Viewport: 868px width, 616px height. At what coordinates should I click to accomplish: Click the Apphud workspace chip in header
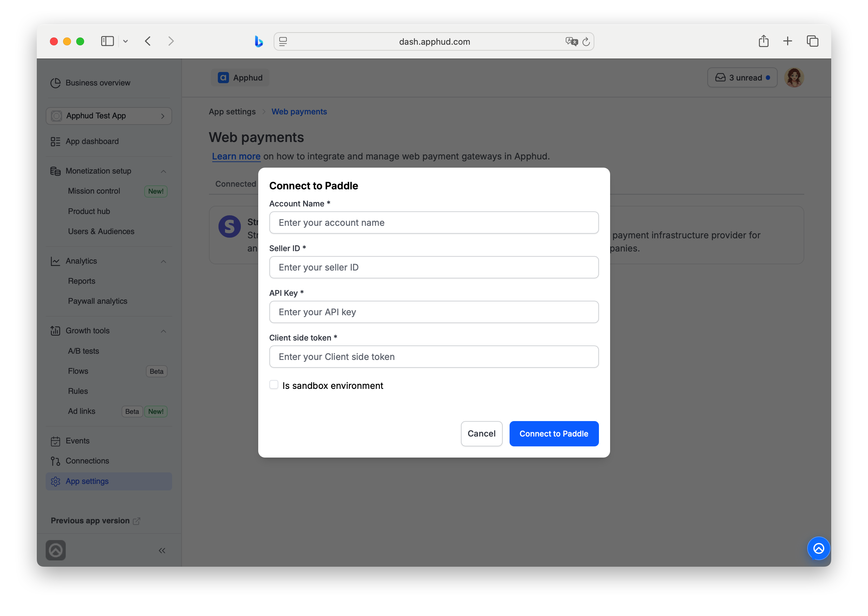(240, 77)
